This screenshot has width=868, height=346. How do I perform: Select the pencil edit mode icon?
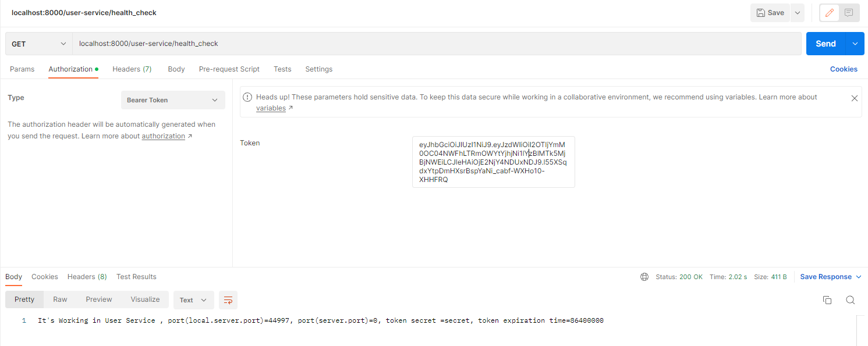click(830, 13)
